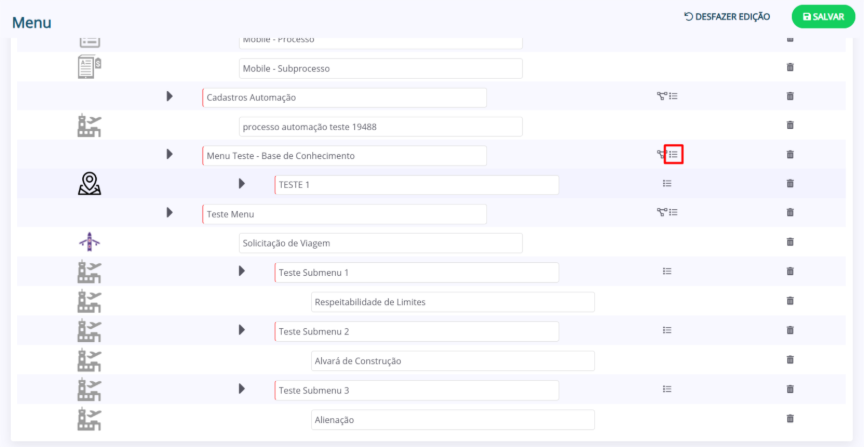The width and height of the screenshot is (864, 447).
Task: Click factory icon beside Alvará de Construção
Action: (89, 360)
